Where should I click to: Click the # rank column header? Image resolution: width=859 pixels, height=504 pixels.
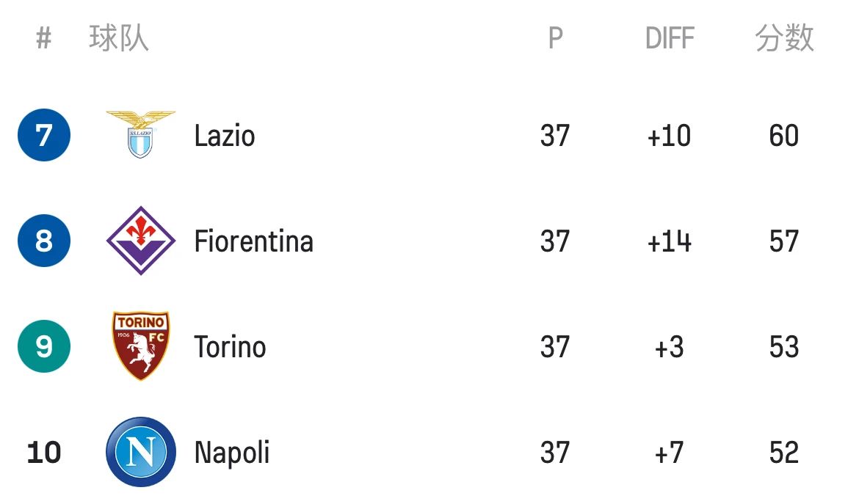44,38
